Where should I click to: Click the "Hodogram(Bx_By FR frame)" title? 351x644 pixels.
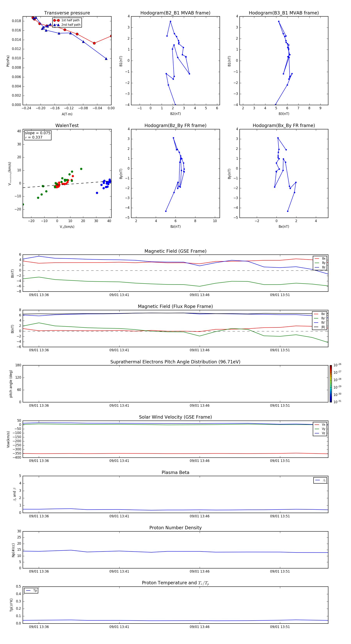(284, 125)
